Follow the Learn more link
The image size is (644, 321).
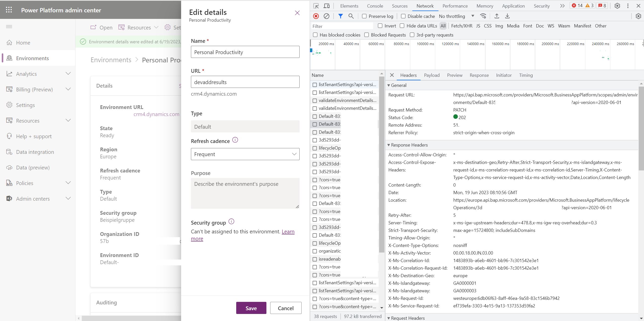288,232
